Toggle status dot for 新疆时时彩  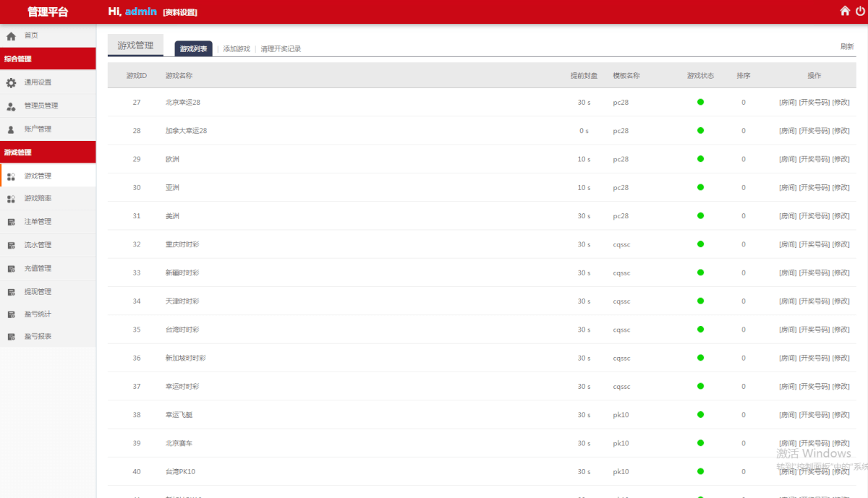point(700,272)
